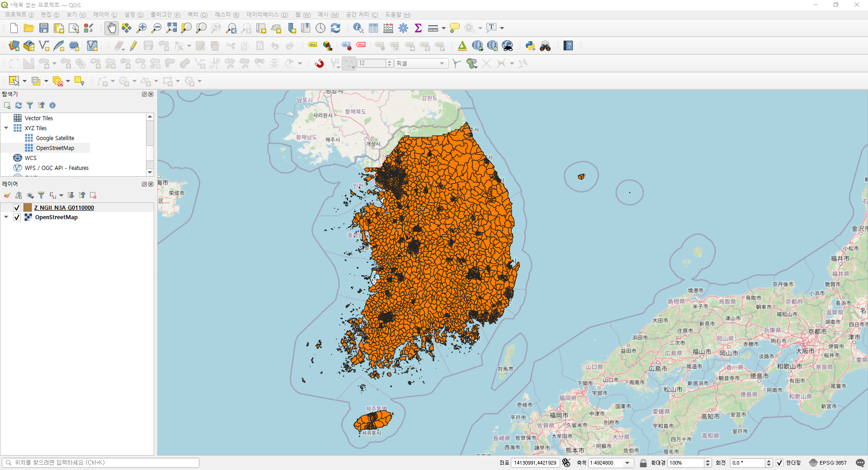Click the Save Project floppy icon
Viewport: 868px width, 470px height.
coord(44,28)
